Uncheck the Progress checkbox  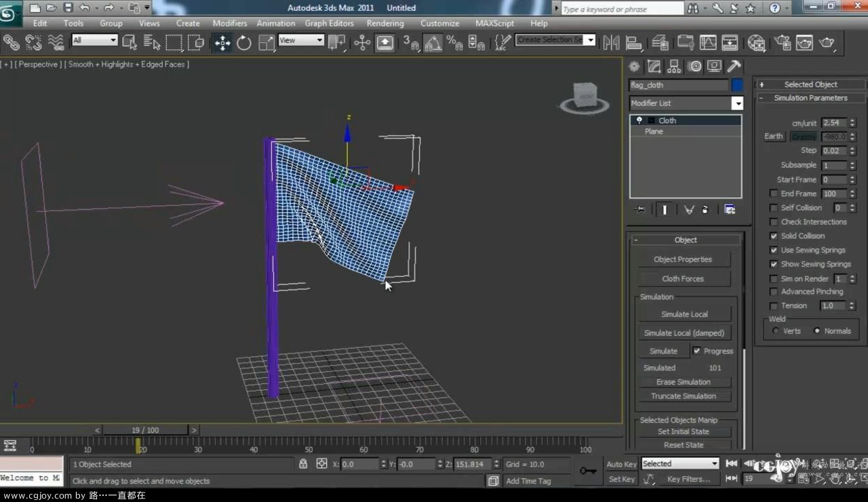point(696,351)
